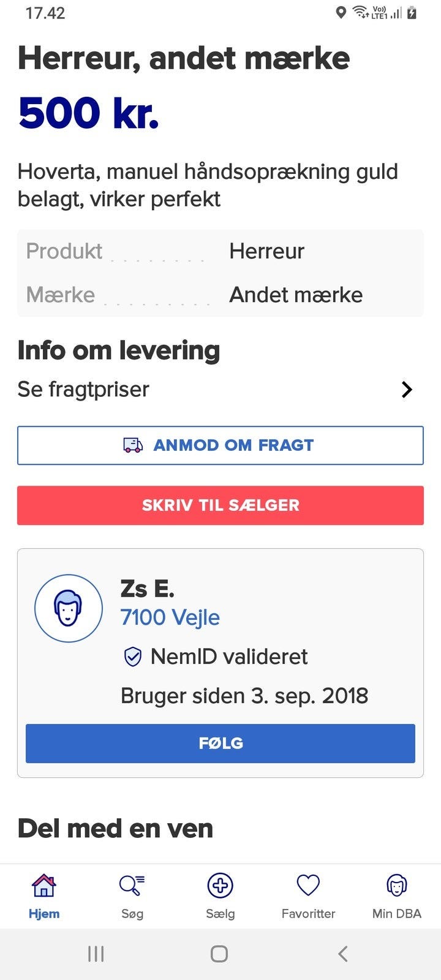
Task: Tap the Android home navigation button
Action: click(x=219, y=954)
